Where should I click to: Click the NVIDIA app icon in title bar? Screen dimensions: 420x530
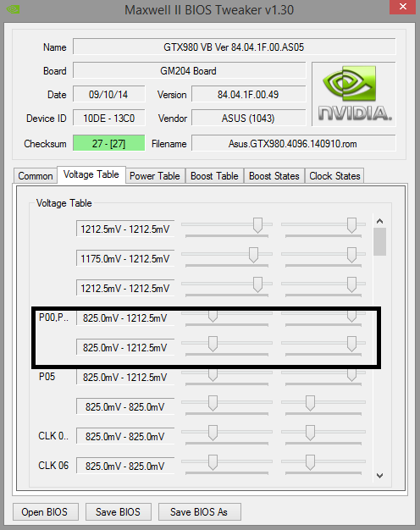coord(14,9)
